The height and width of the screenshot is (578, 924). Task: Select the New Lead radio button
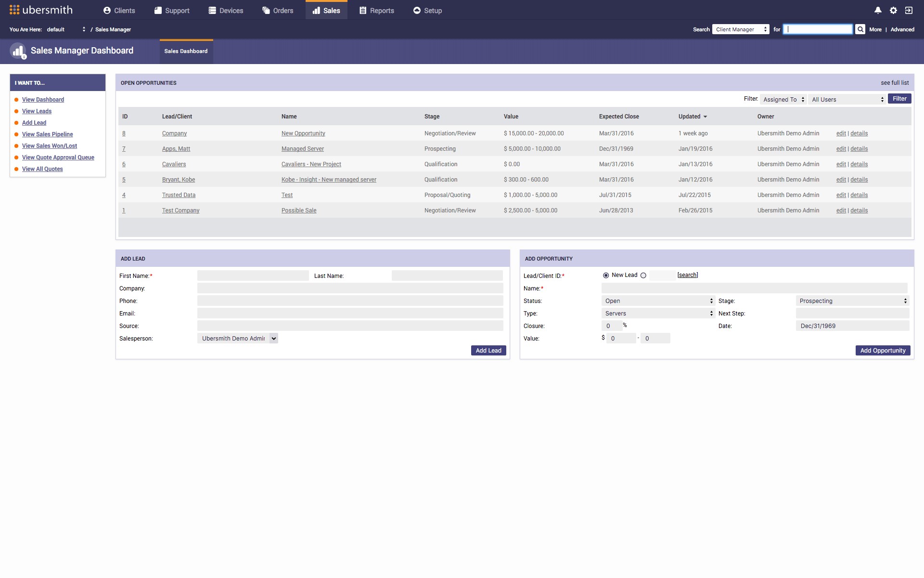click(x=606, y=276)
